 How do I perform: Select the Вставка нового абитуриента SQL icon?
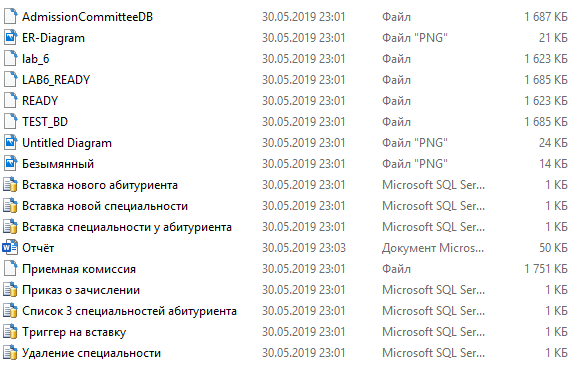(10, 185)
